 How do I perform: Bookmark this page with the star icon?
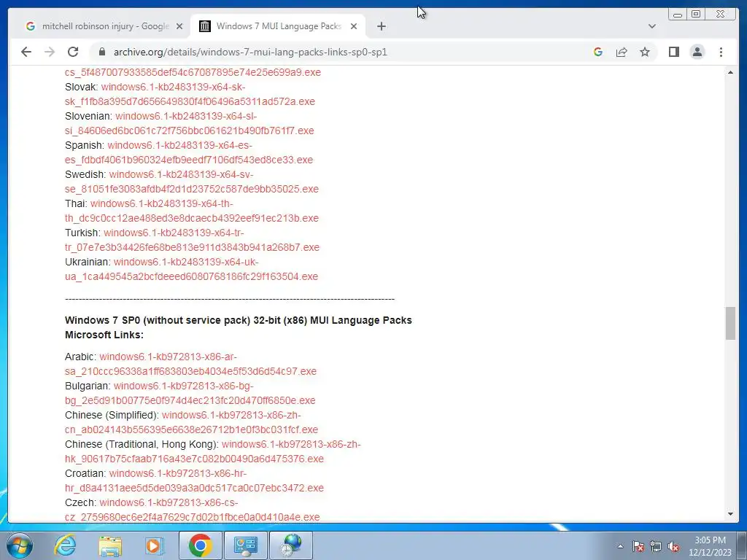[x=645, y=52]
